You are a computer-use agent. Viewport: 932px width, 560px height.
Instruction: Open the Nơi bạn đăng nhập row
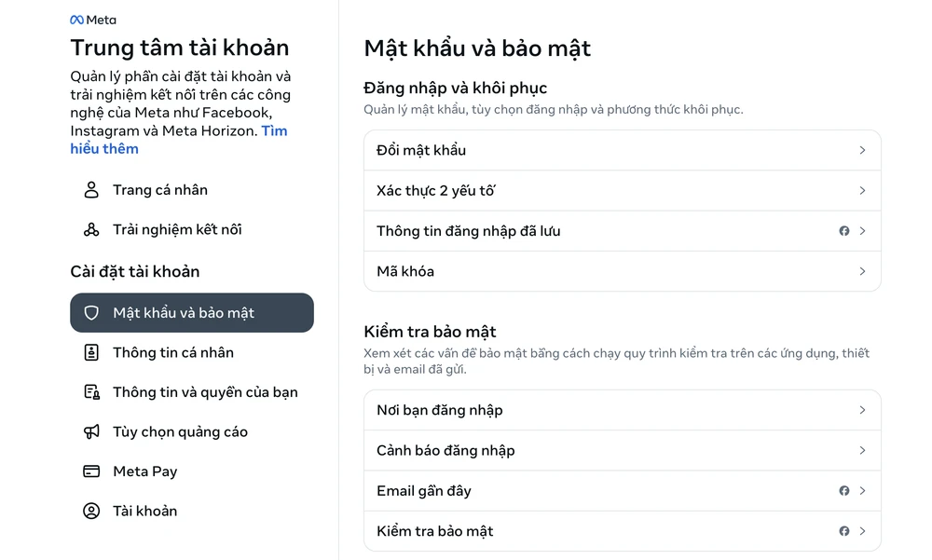coord(622,410)
